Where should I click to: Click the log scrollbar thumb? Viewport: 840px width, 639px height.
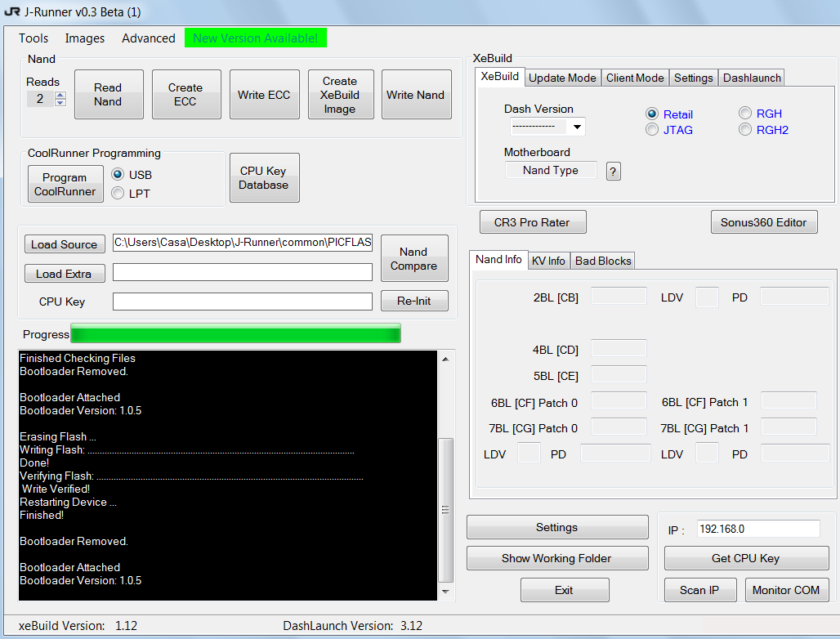pos(445,510)
